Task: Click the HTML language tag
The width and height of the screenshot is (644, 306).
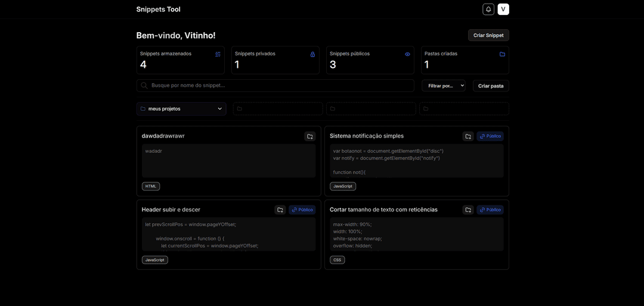Action: coord(151,186)
